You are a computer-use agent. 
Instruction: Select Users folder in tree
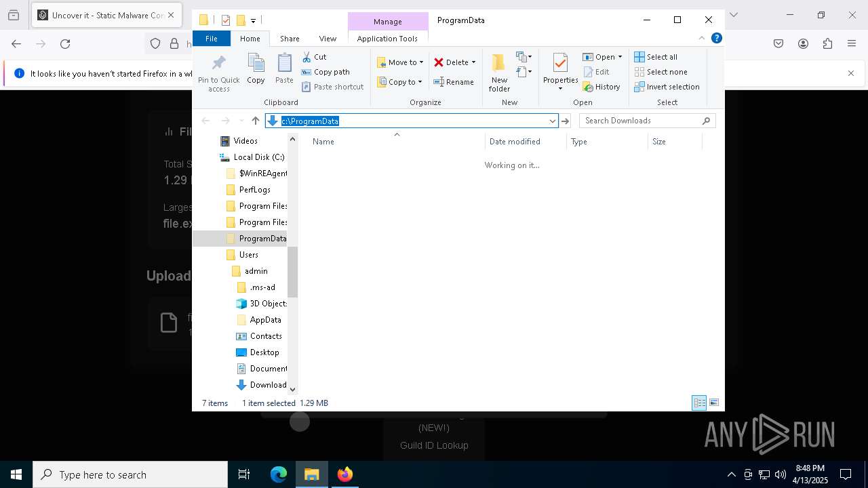point(248,255)
